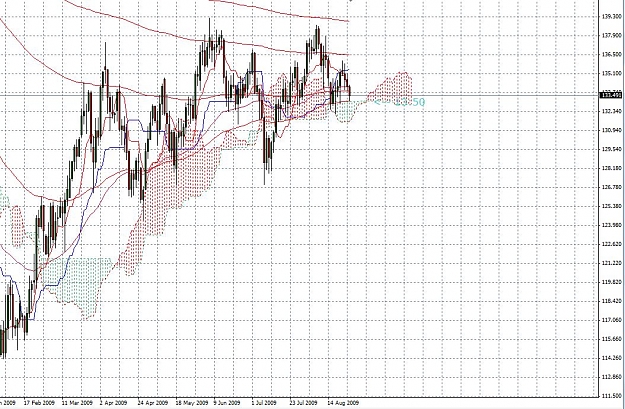
Task: Click the 132.340 price axis label
Action: click(612, 111)
